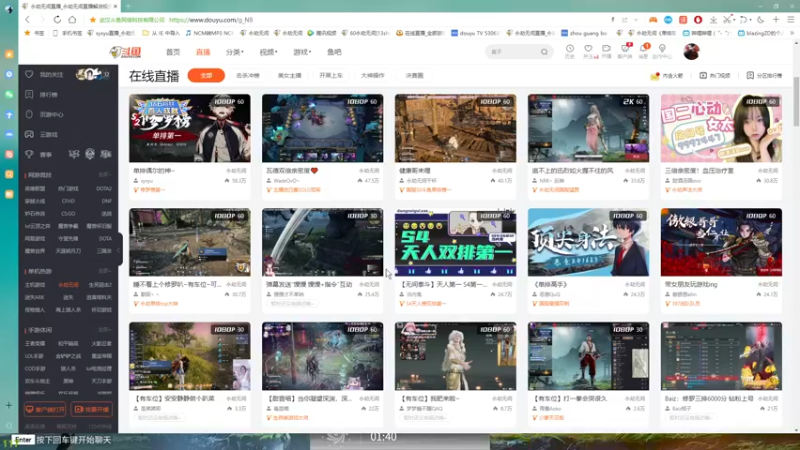Open the 单排第一 stream thumbnail

click(190, 128)
